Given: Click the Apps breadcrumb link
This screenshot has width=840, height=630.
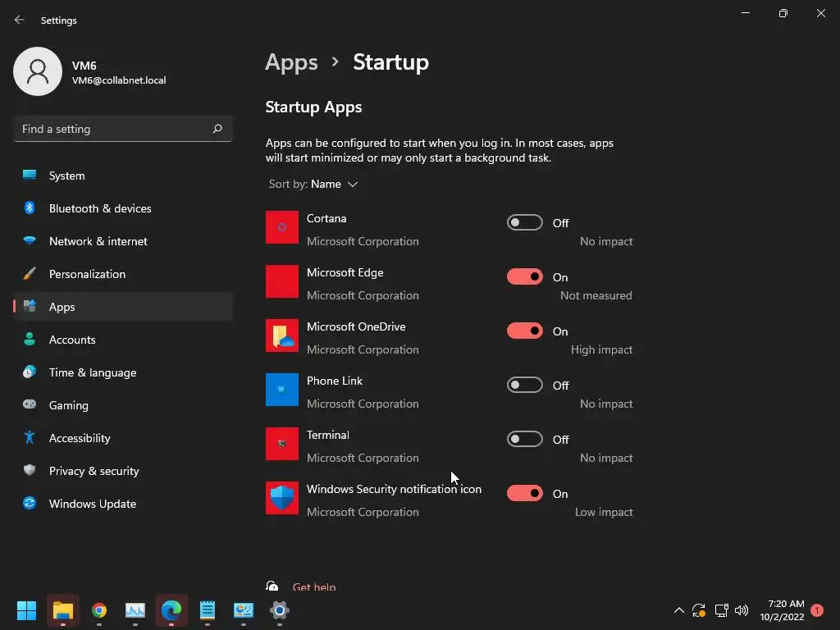Looking at the screenshot, I should [x=291, y=62].
